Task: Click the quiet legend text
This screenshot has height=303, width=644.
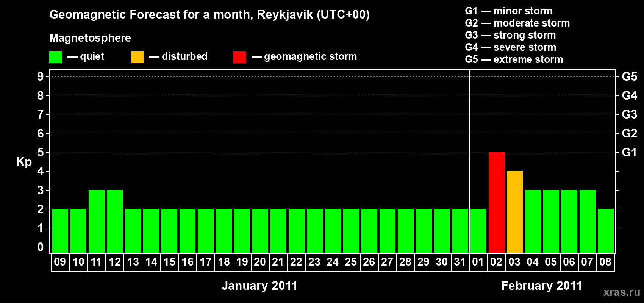Action: tap(92, 57)
